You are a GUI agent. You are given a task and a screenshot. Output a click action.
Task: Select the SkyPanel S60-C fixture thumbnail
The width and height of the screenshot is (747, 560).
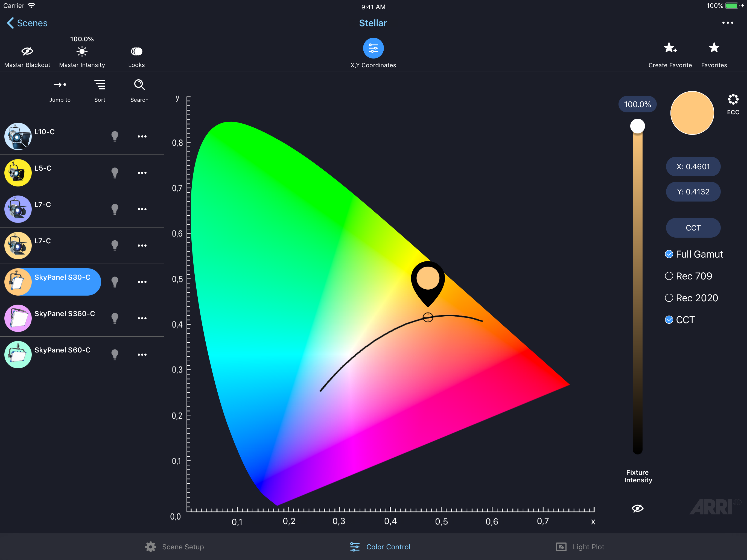click(x=18, y=355)
